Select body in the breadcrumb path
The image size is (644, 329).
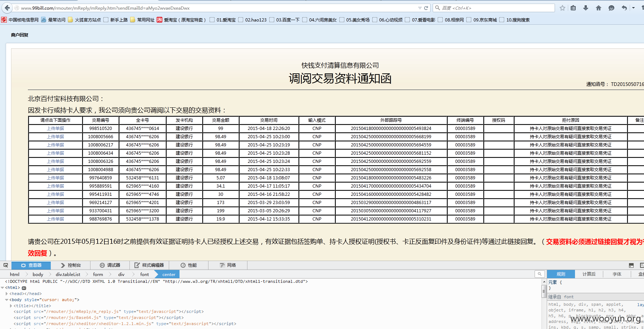click(x=38, y=275)
